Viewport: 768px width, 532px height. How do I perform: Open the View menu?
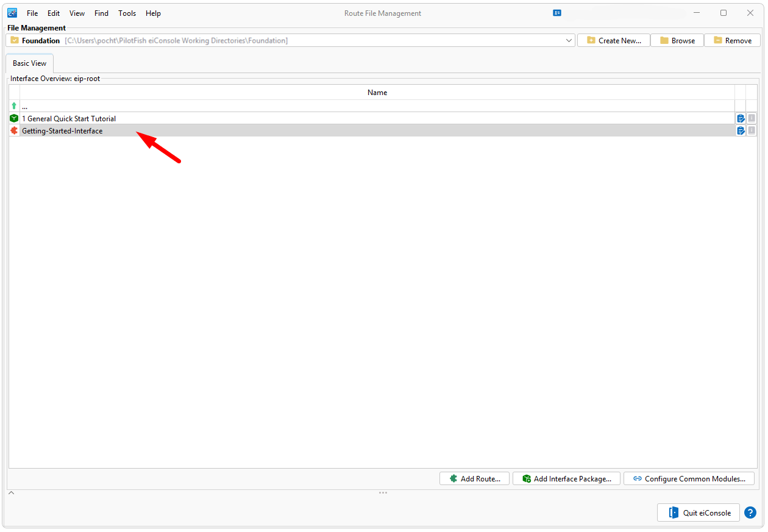(x=77, y=13)
